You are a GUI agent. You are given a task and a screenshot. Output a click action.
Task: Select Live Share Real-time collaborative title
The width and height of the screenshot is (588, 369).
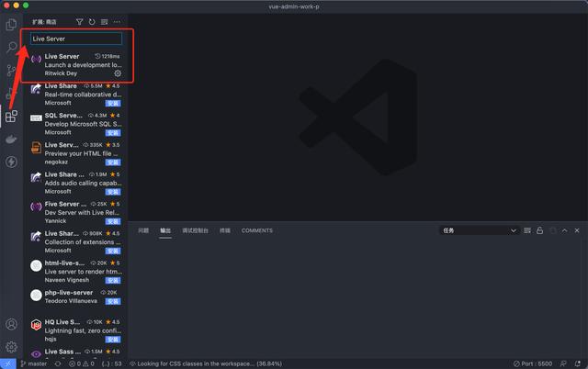(61, 86)
